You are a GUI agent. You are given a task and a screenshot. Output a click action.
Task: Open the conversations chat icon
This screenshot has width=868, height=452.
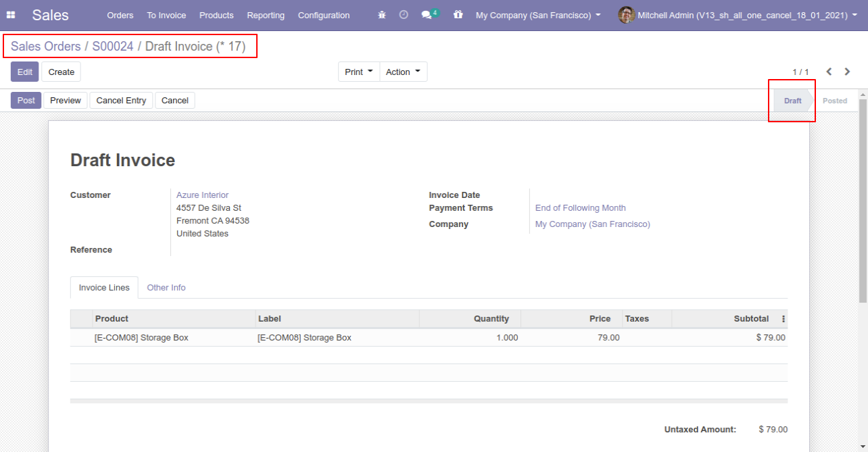coord(427,15)
